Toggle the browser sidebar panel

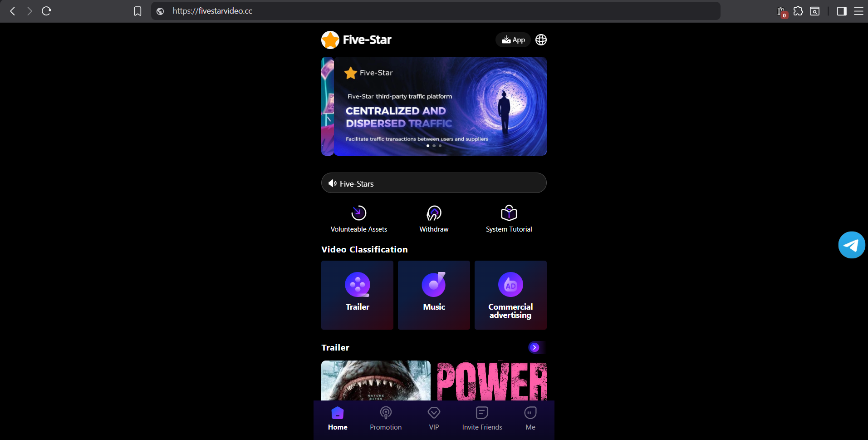[841, 11]
